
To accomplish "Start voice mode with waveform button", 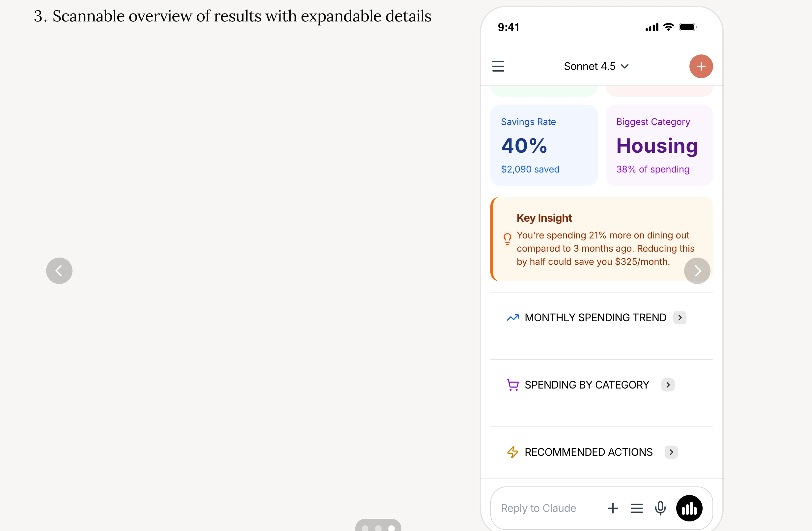I will pyautogui.click(x=689, y=508).
